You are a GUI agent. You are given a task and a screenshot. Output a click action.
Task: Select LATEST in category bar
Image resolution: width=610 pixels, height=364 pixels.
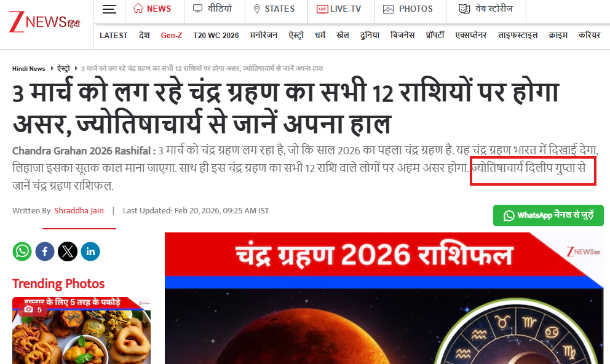(x=114, y=36)
